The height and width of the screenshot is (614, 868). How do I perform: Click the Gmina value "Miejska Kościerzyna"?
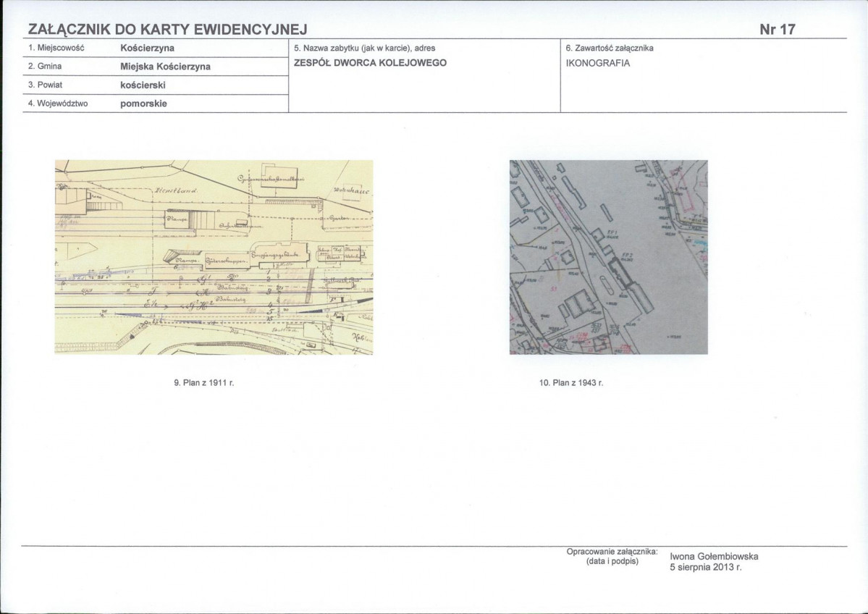click(165, 67)
